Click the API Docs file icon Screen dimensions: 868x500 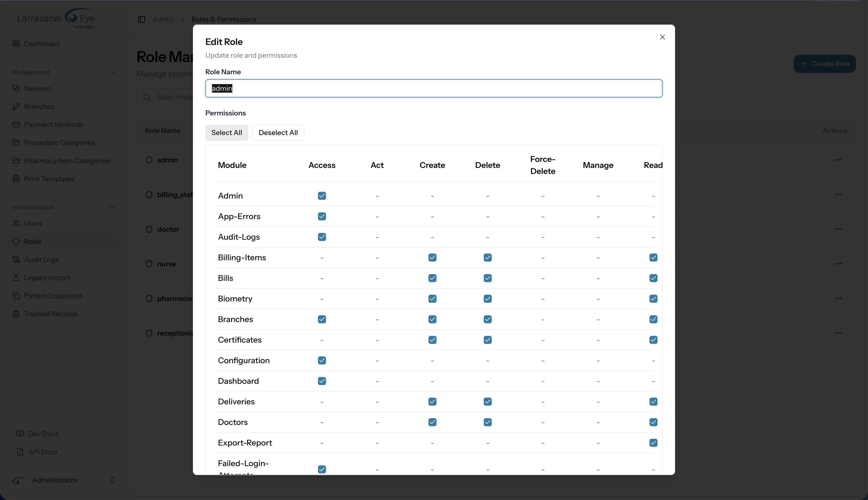(x=20, y=452)
